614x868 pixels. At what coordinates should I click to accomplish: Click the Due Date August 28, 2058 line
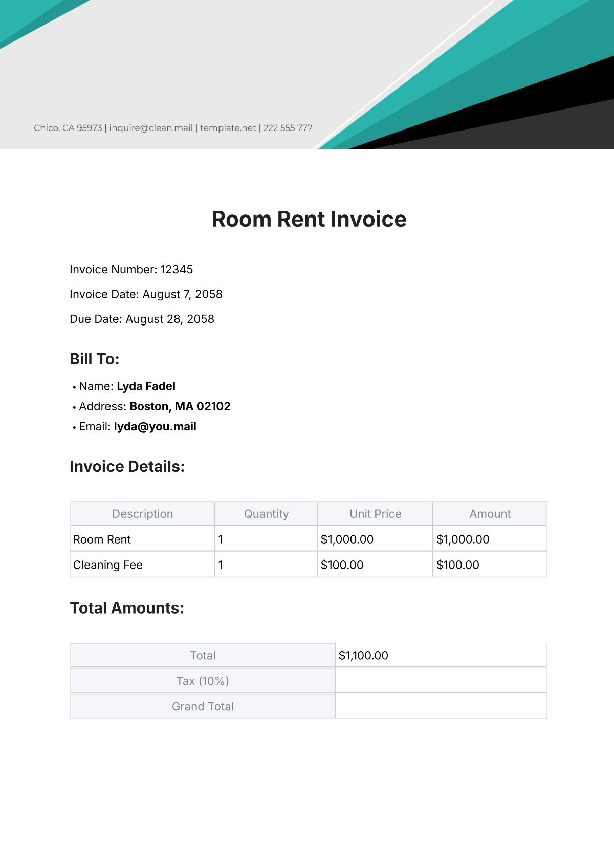point(142,319)
